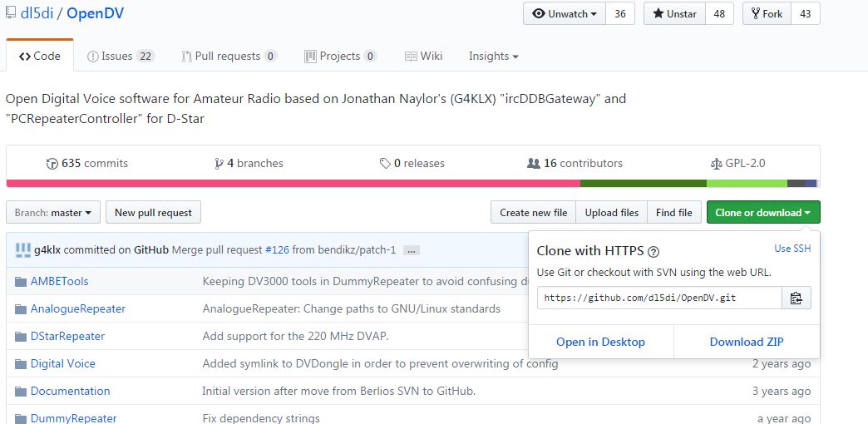Click Create new file button
Image resolution: width=868 pixels, height=424 pixels.
click(534, 213)
